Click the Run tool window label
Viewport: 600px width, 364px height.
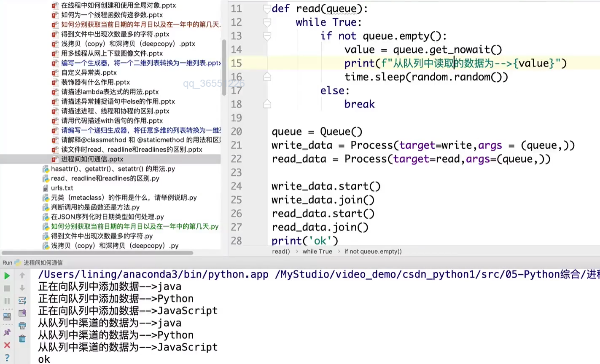7,262
